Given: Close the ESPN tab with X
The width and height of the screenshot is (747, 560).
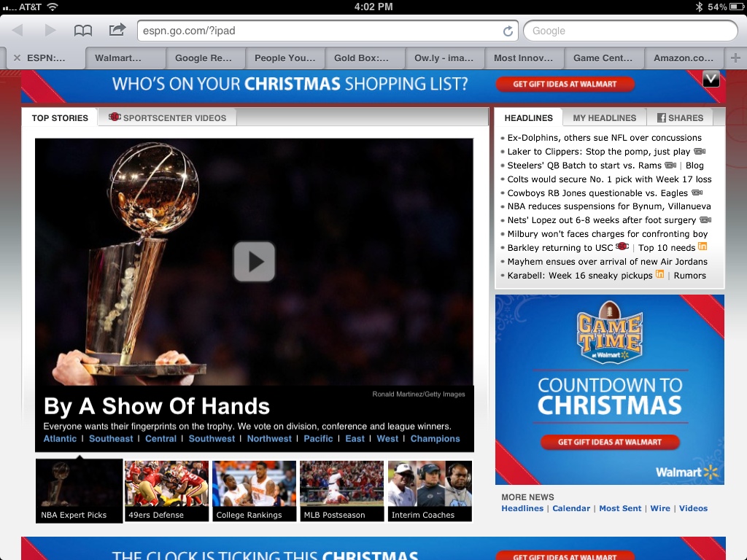Looking at the screenshot, I should [18, 58].
